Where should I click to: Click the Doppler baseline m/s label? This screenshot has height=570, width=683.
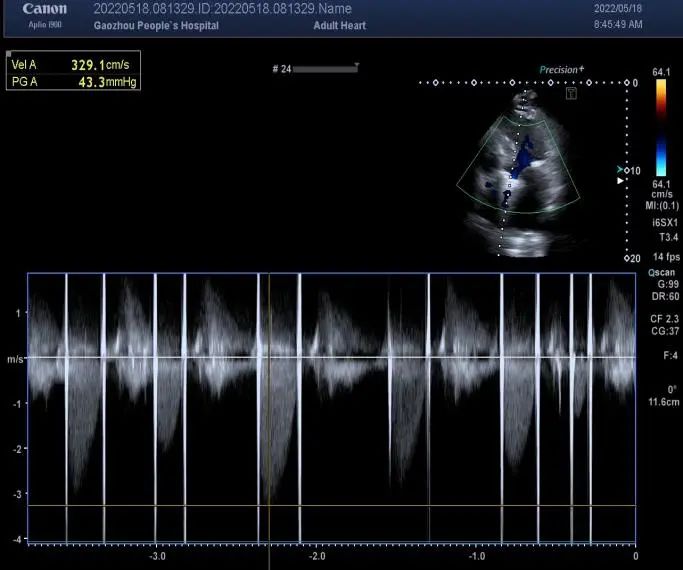pos(15,358)
